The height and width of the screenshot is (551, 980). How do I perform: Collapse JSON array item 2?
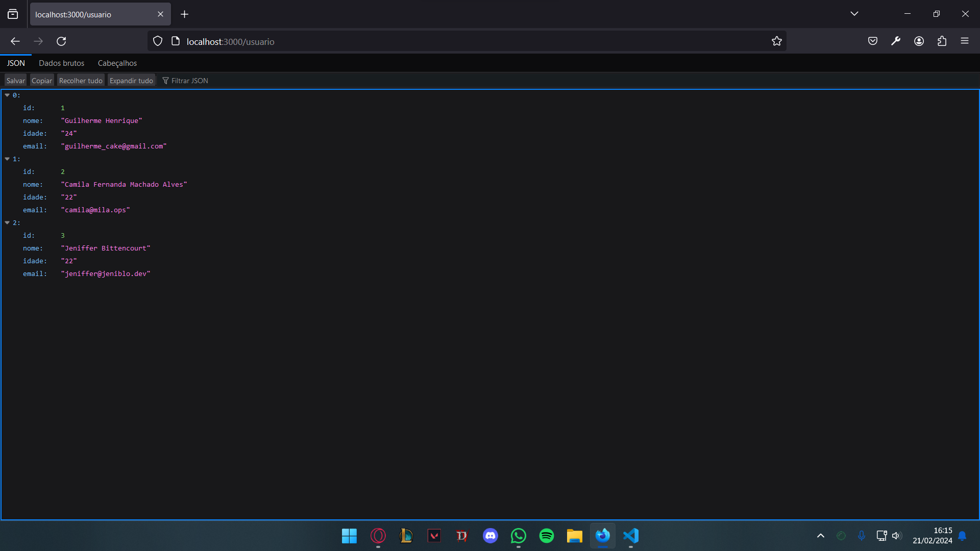7,223
